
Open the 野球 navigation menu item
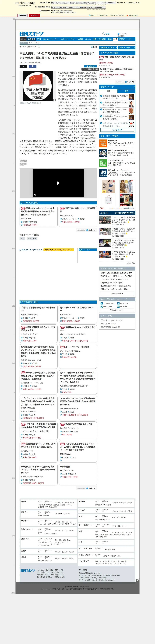(39, 39)
